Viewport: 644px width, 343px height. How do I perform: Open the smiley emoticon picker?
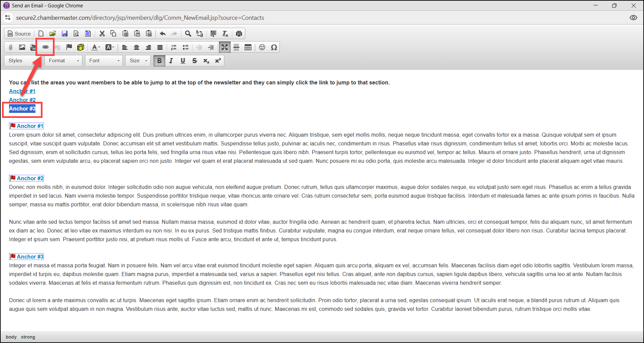[262, 47]
